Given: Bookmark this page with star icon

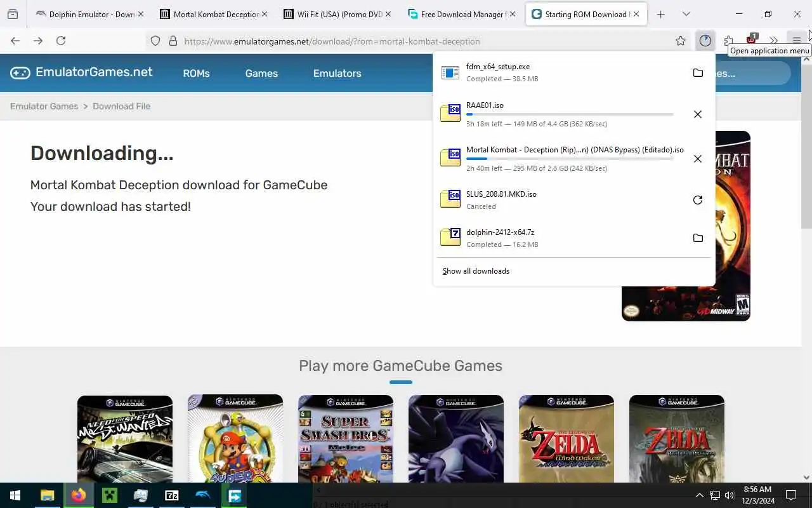Looking at the screenshot, I should (x=681, y=41).
